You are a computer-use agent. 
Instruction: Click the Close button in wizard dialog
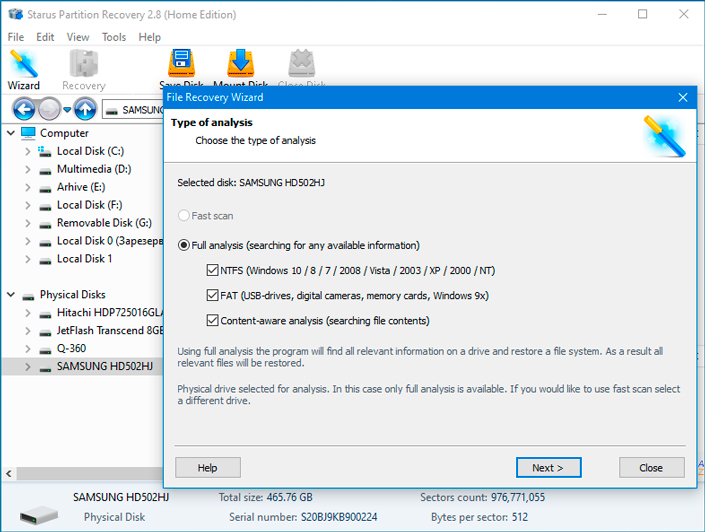pyautogui.click(x=651, y=468)
